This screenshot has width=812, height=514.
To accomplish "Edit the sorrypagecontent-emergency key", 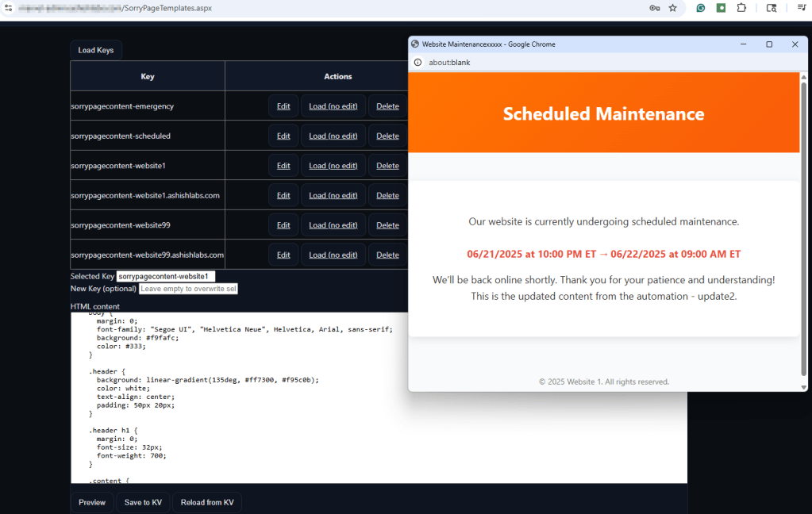I will pyautogui.click(x=283, y=106).
